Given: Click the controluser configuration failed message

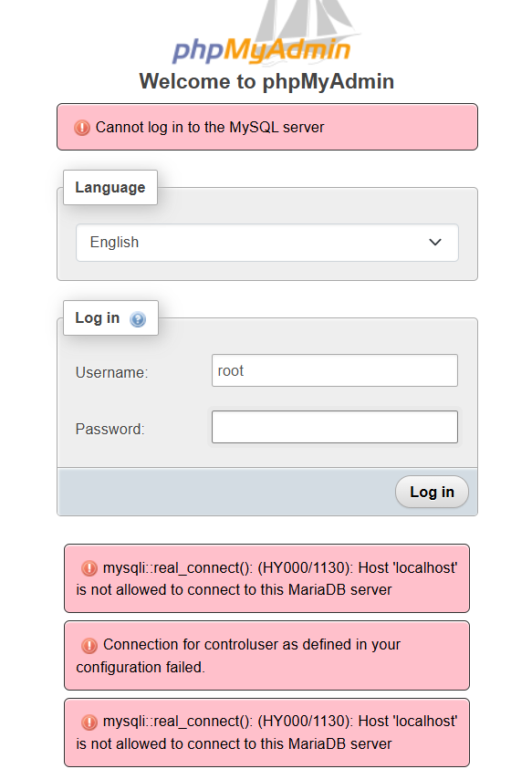Looking at the screenshot, I should pyautogui.click(x=266, y=656).
